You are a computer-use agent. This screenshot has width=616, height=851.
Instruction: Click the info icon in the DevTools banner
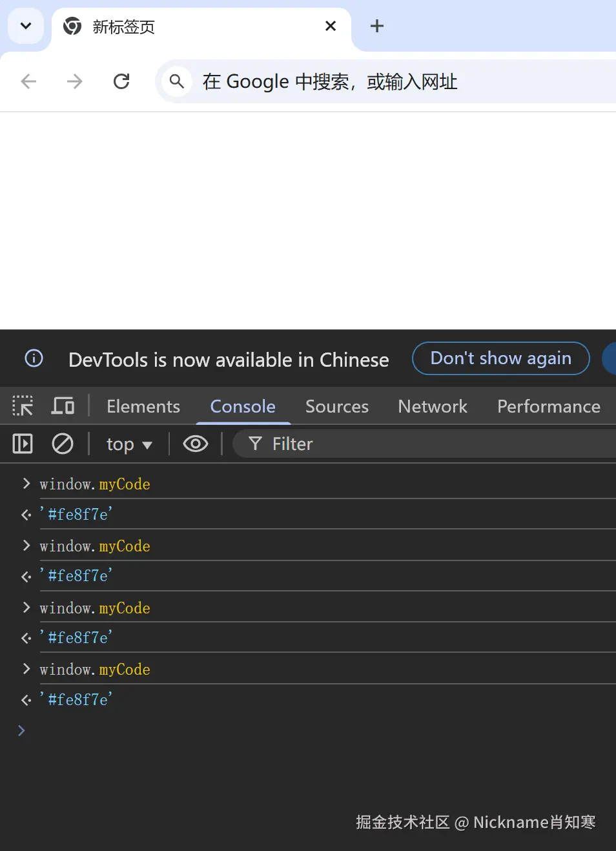(x=34, y=358)
